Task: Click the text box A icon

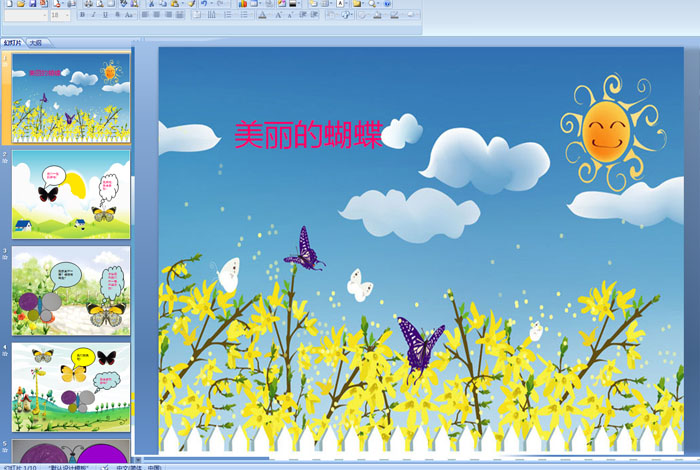Action: pos(341,4)
